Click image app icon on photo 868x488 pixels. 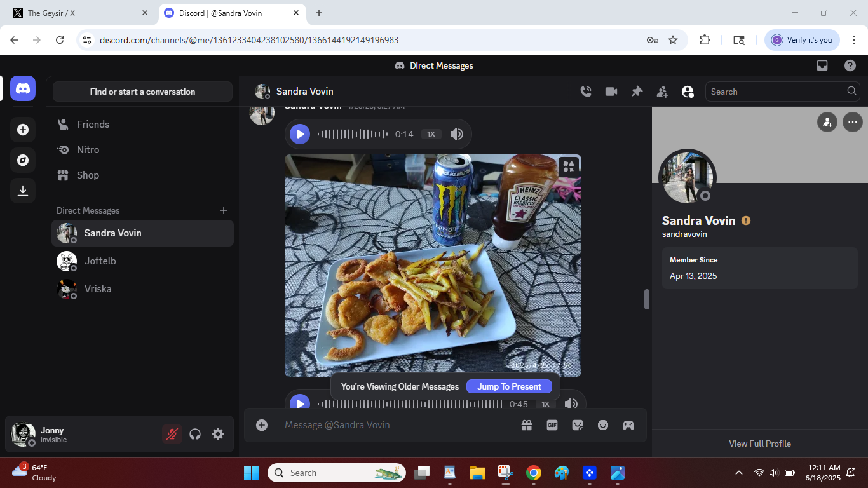(x=569, y=167)
